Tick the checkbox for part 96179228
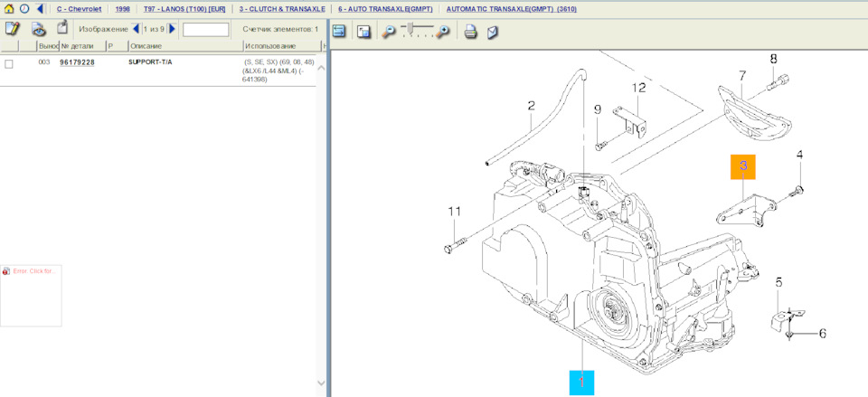This screenshot has width=868, height=397. pyautogui.click(x=9, y=64)
